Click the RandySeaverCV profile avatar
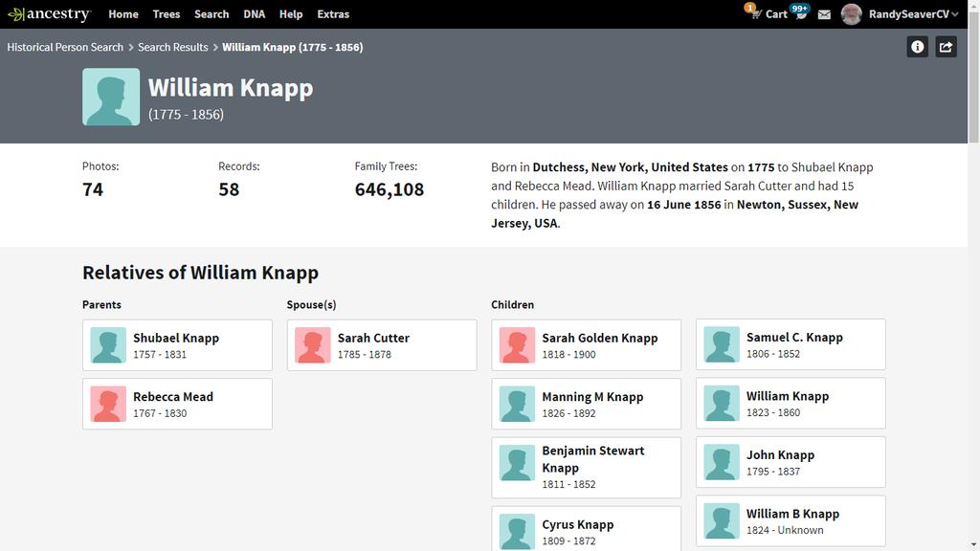 [851, 13]
